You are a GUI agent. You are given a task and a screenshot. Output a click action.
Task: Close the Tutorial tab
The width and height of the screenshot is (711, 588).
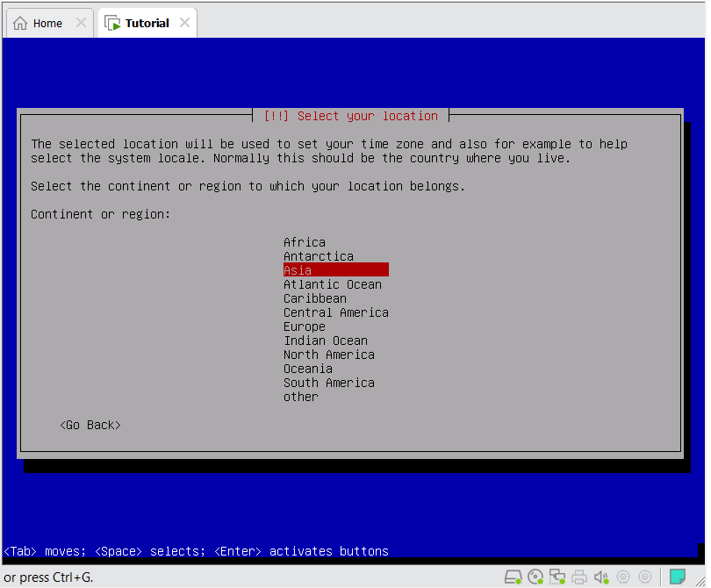(184, 22)
